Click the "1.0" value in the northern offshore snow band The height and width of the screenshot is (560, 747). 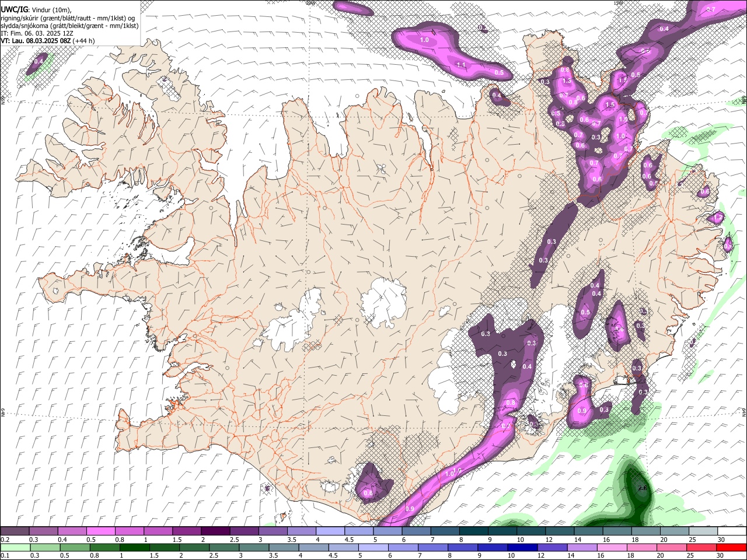(424, 40)
